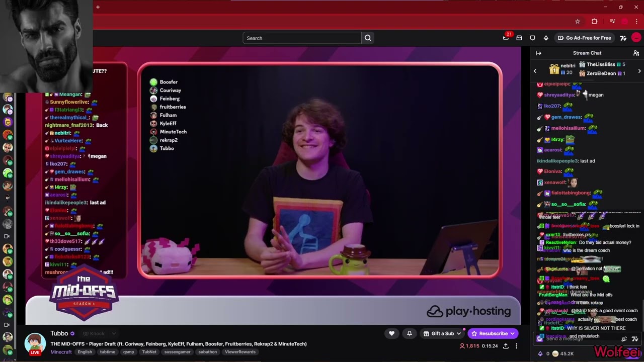The image size is (644, 362).
Task: Open the Gift a Sub dropdown
Action: coord(442,333)
